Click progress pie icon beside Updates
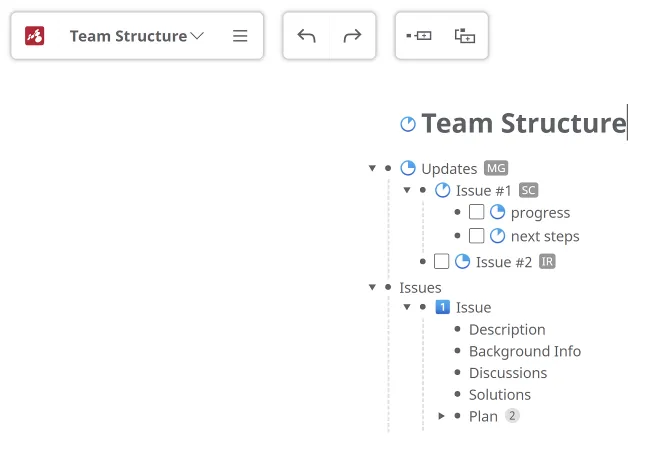Image resolution: width=650 pixels, height=471 pixels. pyautogui.click(x=408, y=168)
